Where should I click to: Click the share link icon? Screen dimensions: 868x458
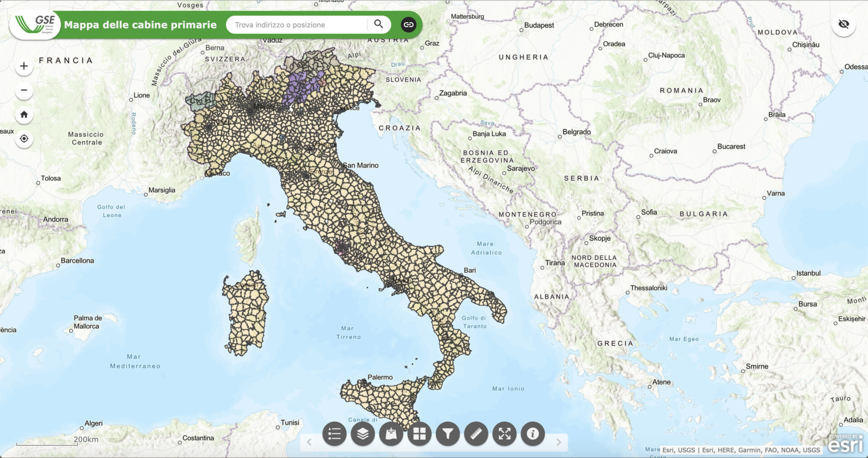point(408,25)
